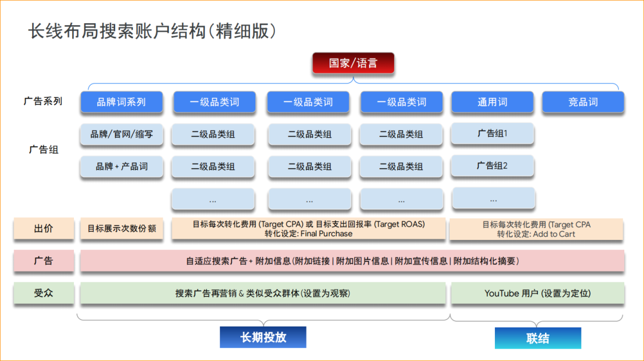Select the red 国家/语言 node
This screenshot has width=644, height=361.
coord(353,63)
